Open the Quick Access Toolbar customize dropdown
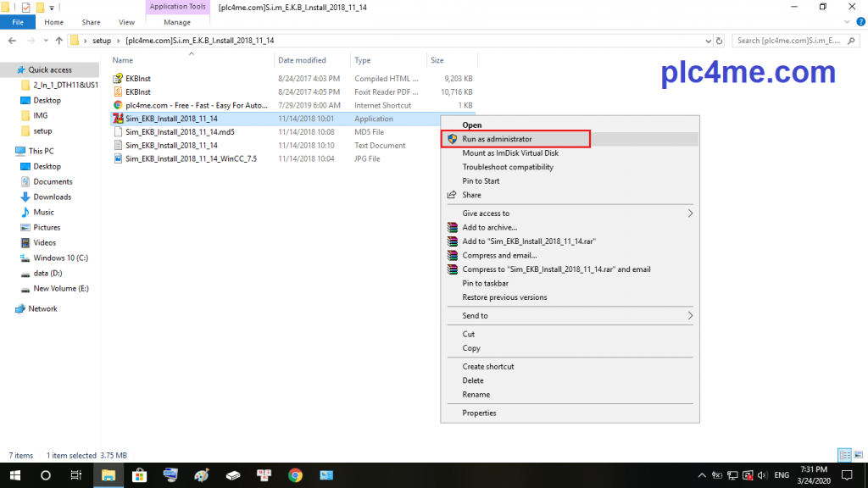 coord(52,8)
